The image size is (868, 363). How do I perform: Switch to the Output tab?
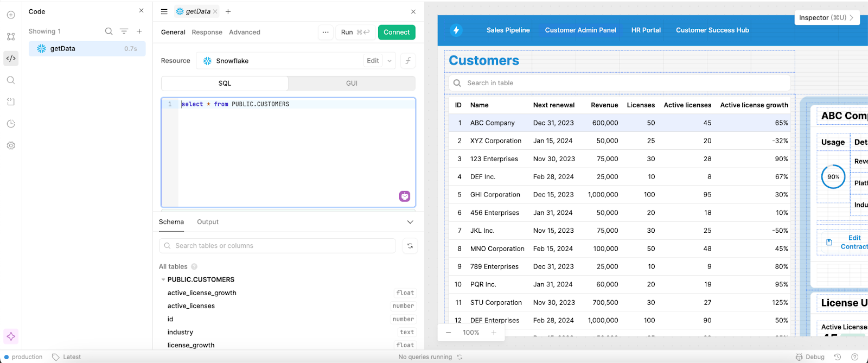[x=208, y=222]
